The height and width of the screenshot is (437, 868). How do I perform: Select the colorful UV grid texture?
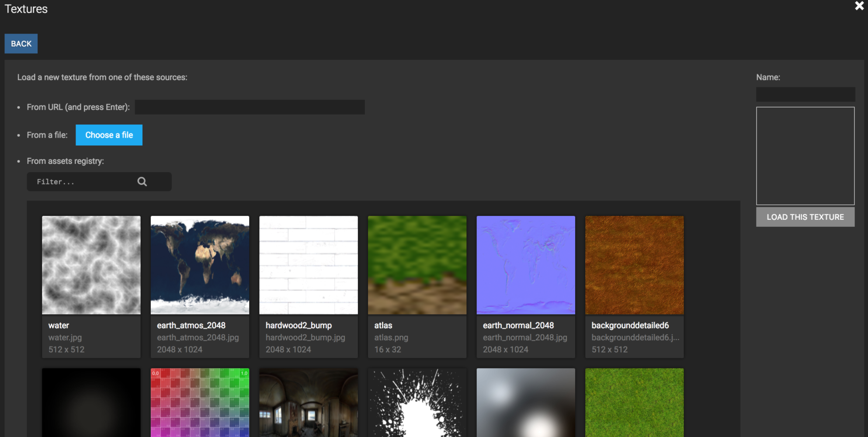tap(200, 402)
